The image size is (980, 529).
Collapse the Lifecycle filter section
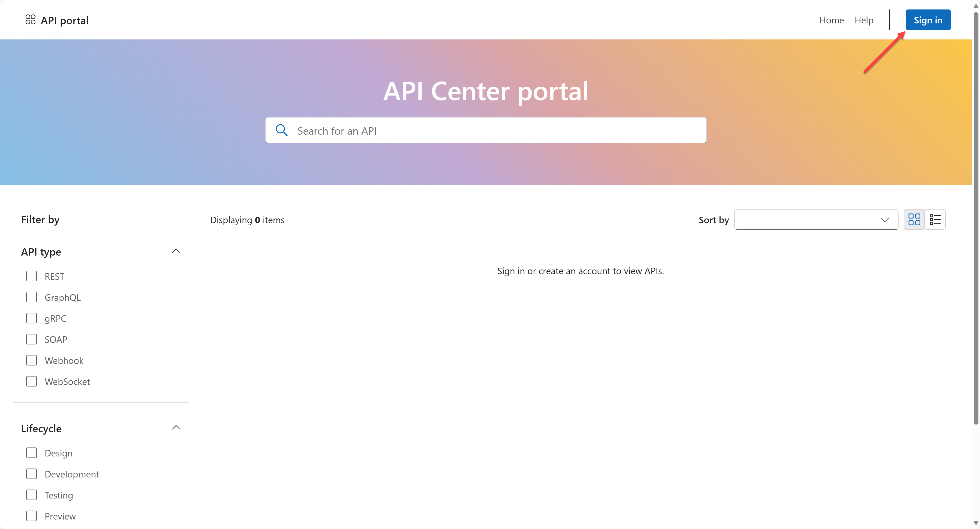coord(176,428)
